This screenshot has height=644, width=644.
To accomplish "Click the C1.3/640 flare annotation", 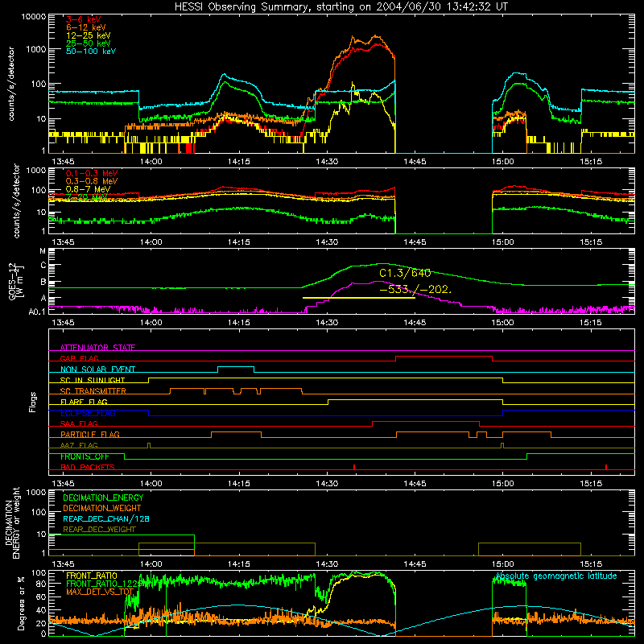I will [405, 273].
